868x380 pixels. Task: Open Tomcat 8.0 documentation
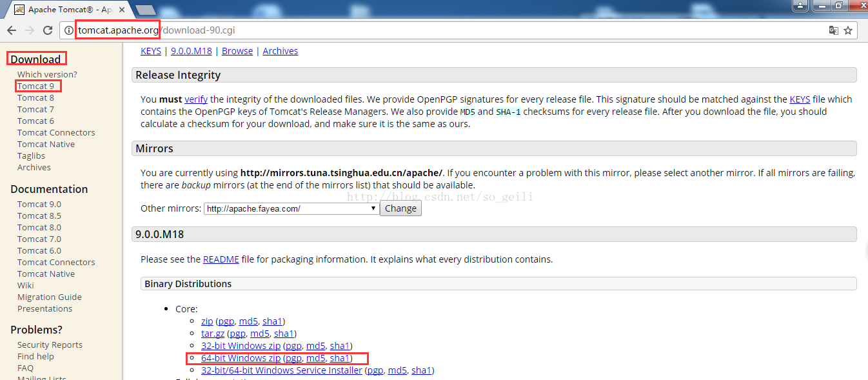pos(39,228)
